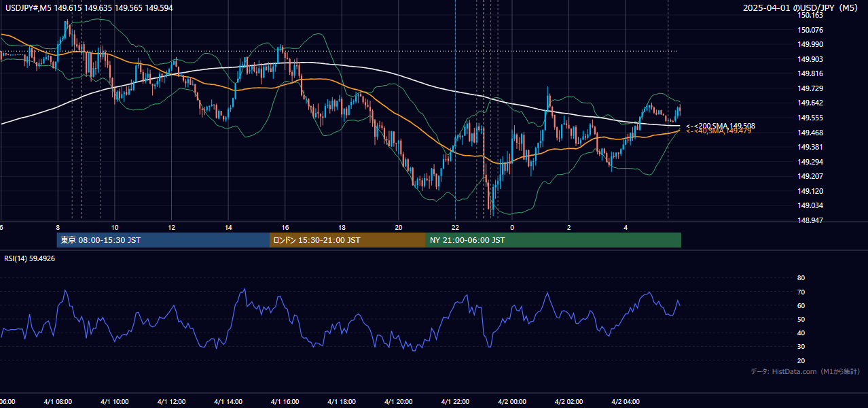Click the 4/1 12:00 bottom time label

click(171, 402)
